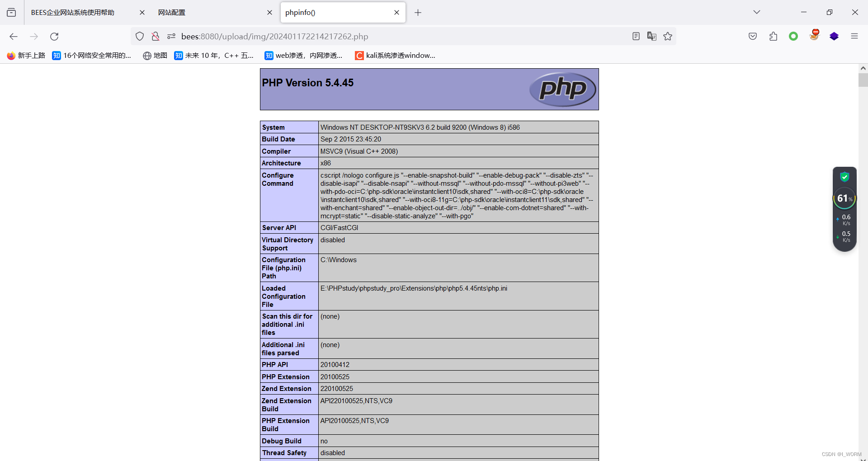Open the Pocket save icon

click(753, 36)
